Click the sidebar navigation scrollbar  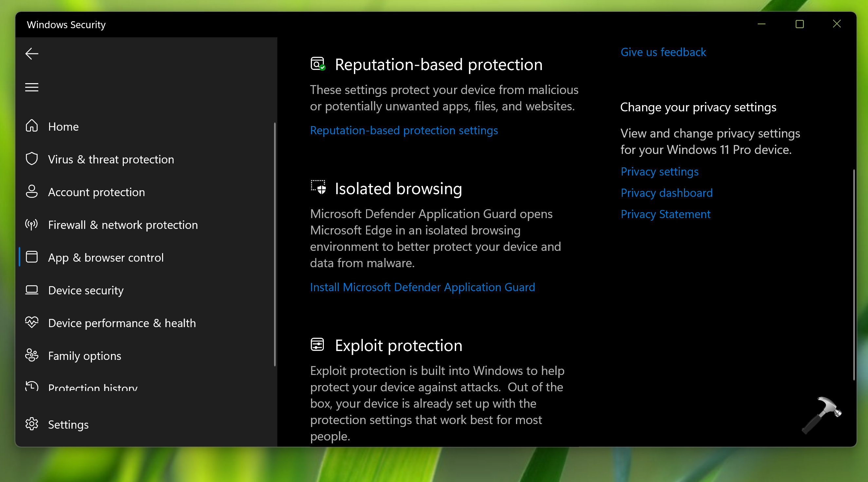pyautogui.click(x=275, y=244)
